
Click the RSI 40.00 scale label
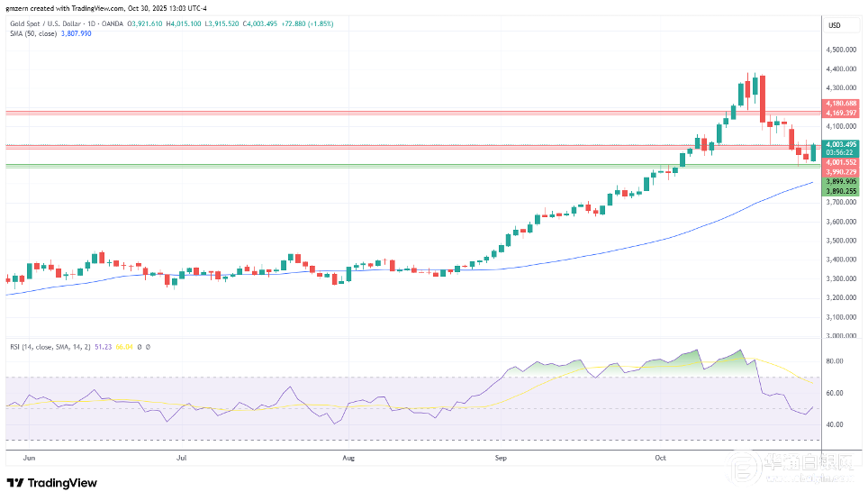[x=833, y=424]
